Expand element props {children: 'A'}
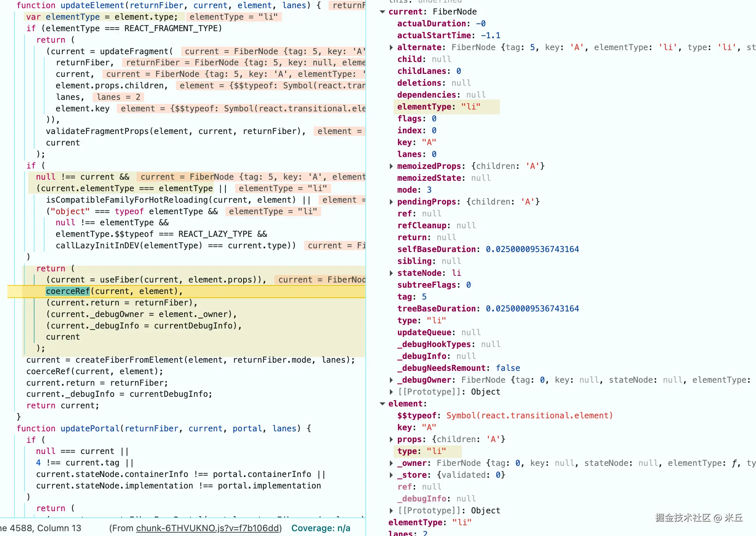This screenshot has width=756, height=536. (391, 439)
